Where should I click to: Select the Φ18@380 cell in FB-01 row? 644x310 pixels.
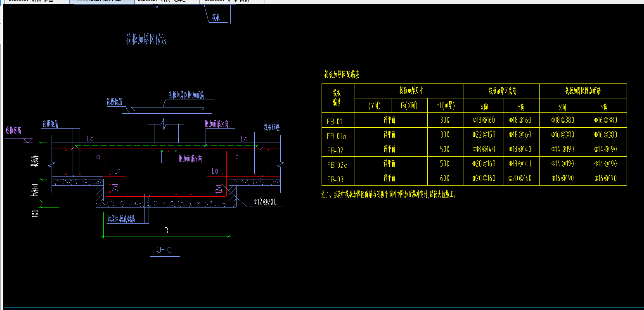[562, 120]
